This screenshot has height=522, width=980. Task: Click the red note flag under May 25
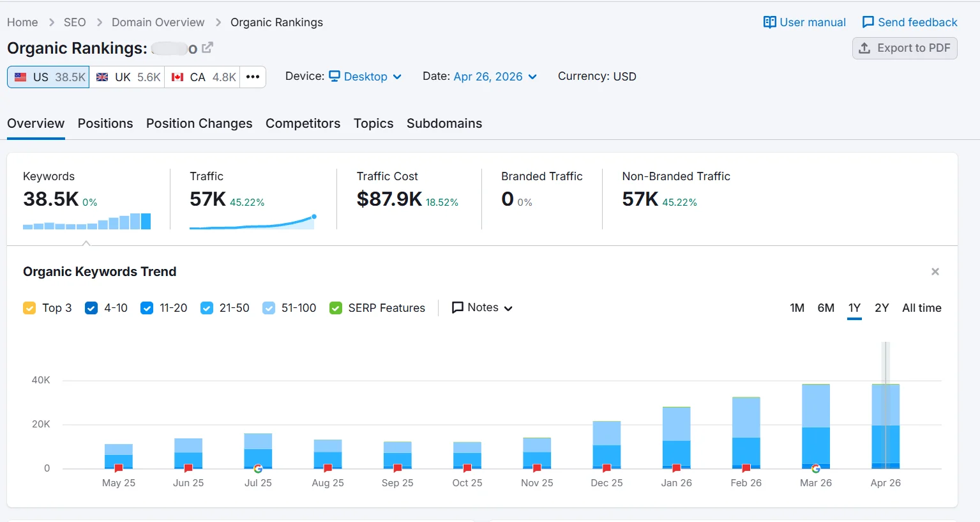119,468
